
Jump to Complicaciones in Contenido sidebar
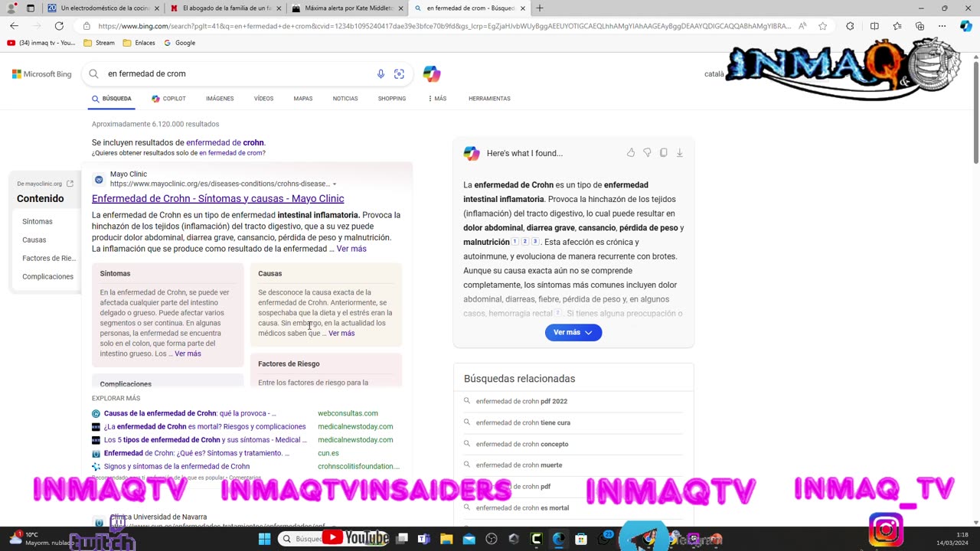point(48,276)
